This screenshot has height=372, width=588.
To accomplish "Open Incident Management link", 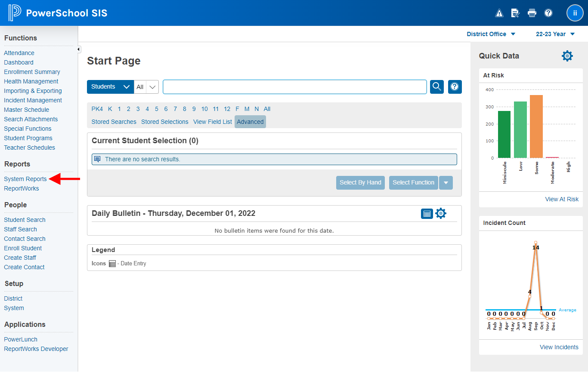I will [x=33, y=100].
